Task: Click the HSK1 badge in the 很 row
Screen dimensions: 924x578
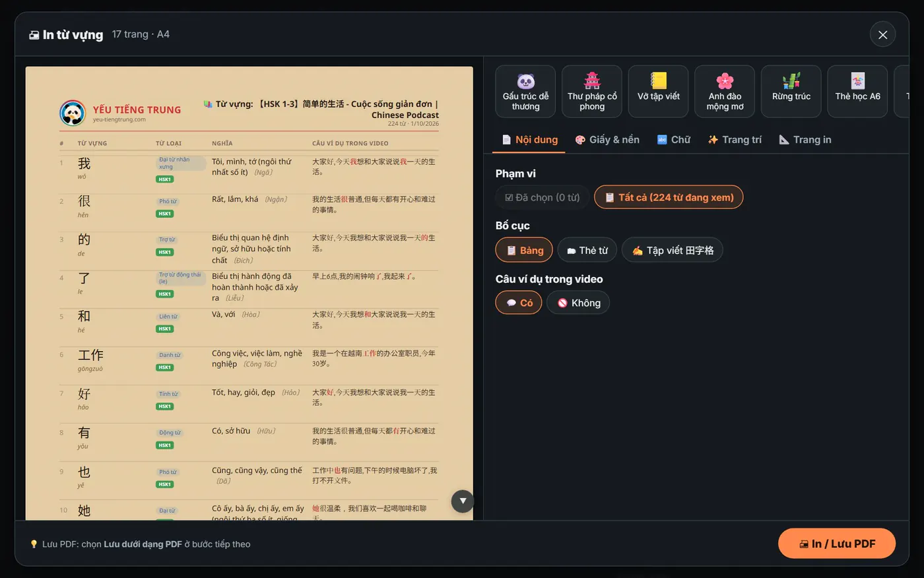Action: point(164,214)
